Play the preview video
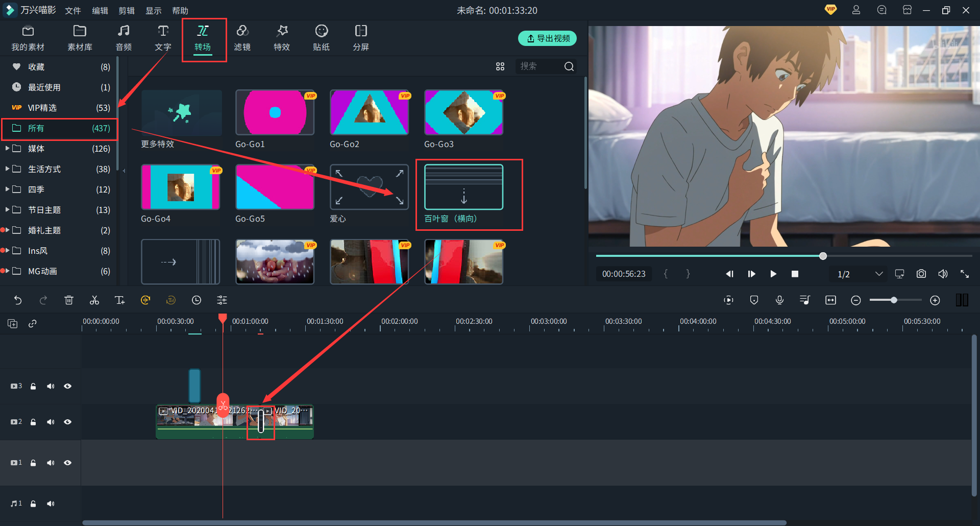This screenshot has width=980, height=526. point(773,274)
